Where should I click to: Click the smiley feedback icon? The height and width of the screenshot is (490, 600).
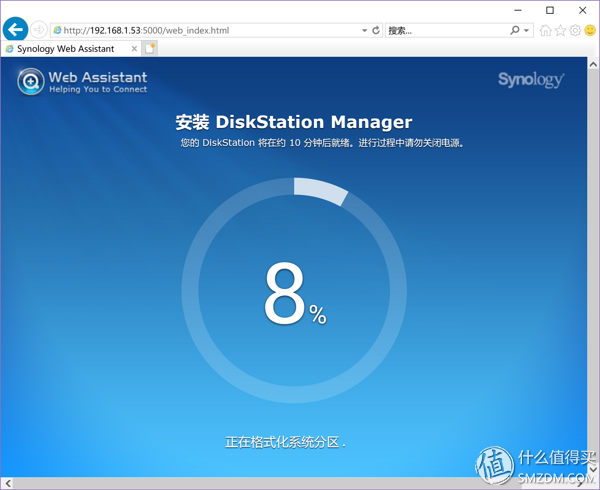click(590, 31)
